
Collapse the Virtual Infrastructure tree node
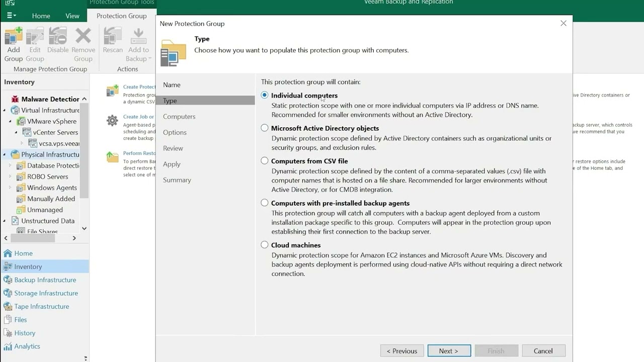click(x=5, y=110)
